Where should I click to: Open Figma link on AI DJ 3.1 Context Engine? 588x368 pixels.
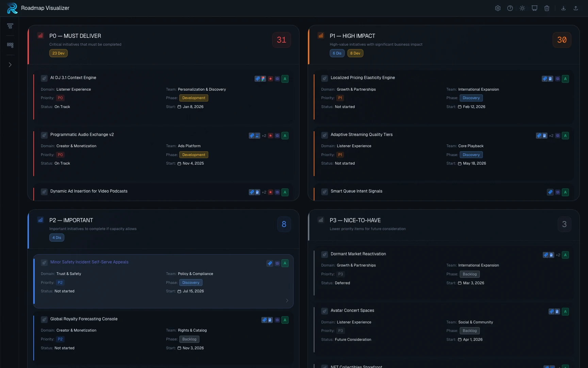click(263, 79)
